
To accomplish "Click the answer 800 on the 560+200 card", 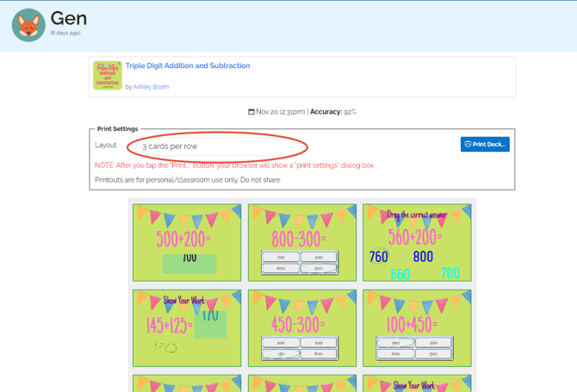I will pos(423,256).
